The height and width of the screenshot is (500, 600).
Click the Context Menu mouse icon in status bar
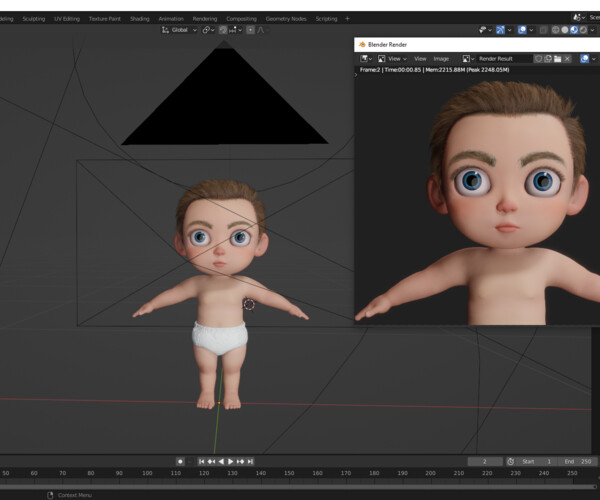(x=50, y=495)
